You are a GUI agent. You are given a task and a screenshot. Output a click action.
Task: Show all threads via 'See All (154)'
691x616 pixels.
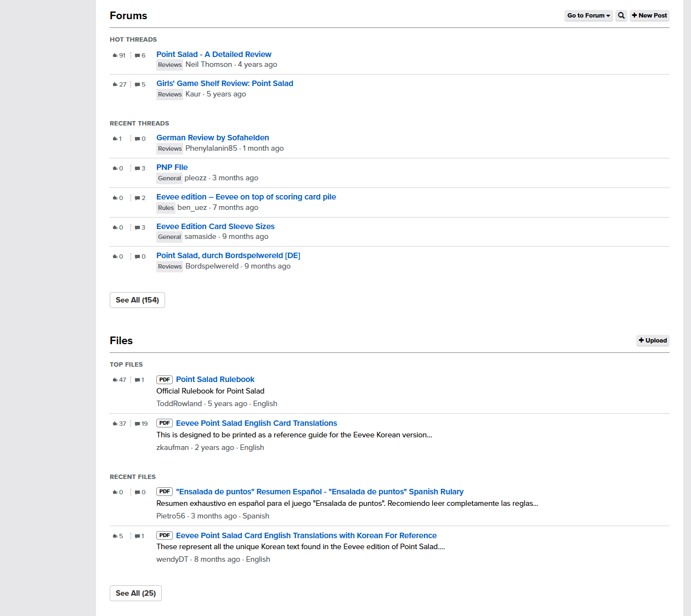coord(137,300)
